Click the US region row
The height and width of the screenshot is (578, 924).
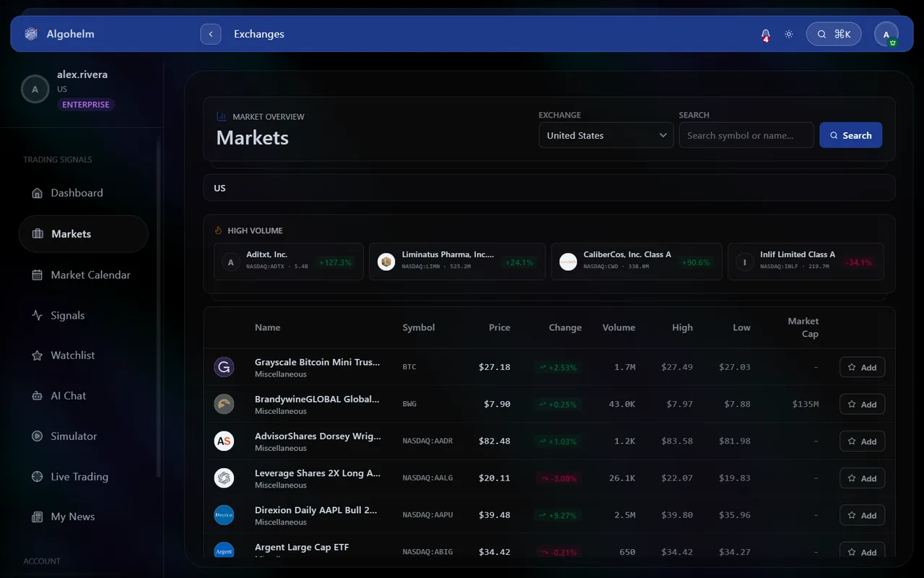point(549,188)
